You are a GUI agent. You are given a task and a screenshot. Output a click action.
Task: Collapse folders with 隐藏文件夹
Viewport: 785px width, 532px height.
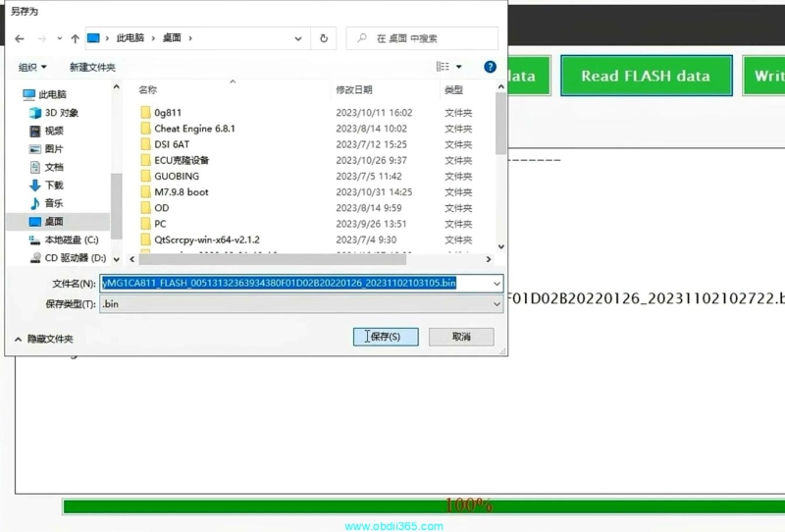point(44,340)
